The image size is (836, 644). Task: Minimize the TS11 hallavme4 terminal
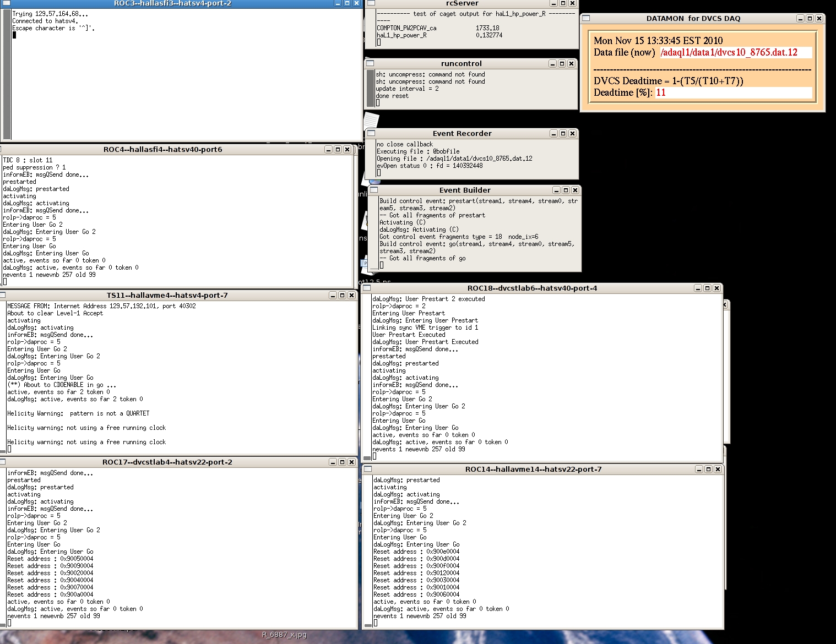(333, 295)
